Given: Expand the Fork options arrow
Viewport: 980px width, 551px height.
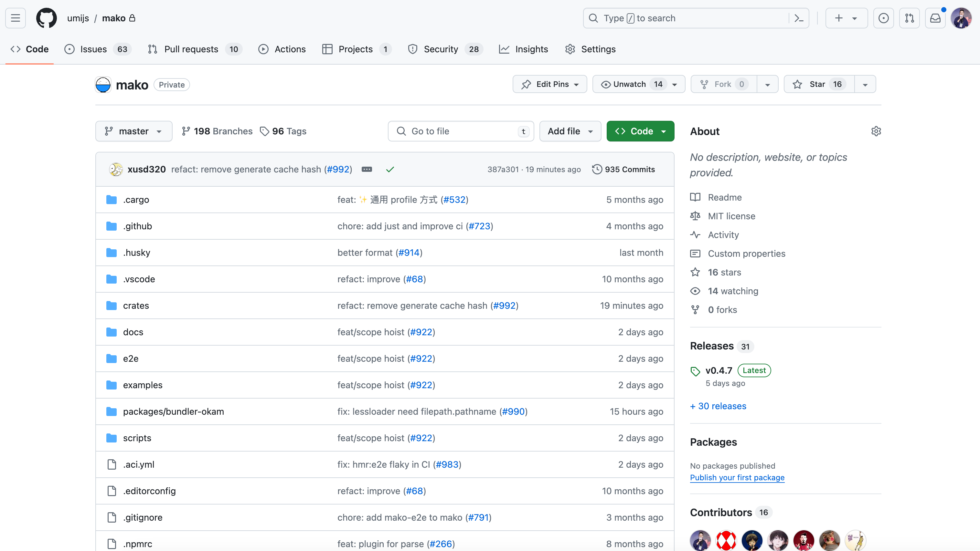Looking at the screenshot, I should pos(767,84).
